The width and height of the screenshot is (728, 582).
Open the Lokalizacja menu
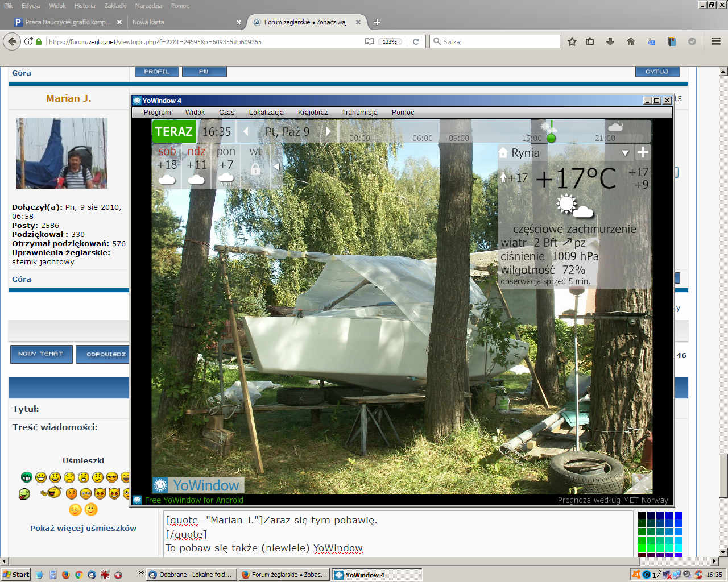pyautogui.click(x=266, y=113)
